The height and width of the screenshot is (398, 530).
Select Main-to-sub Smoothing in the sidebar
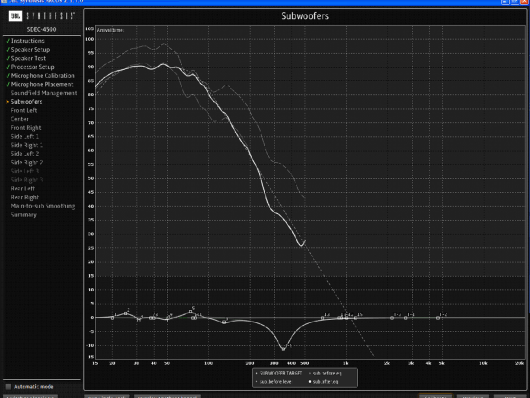tap(43, 206)
